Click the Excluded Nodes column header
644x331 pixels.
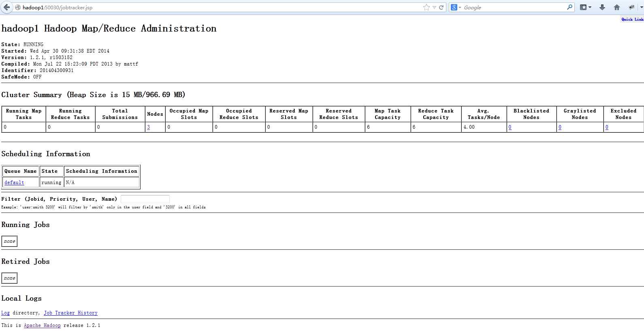pyautogui.click(x=623, y=114)
